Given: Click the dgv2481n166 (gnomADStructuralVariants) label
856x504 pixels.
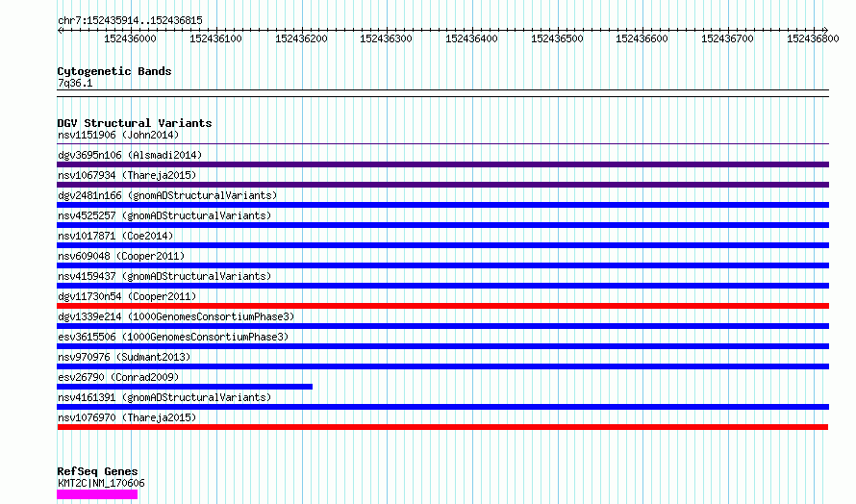Looking at the screenshot, I should 167,195.
